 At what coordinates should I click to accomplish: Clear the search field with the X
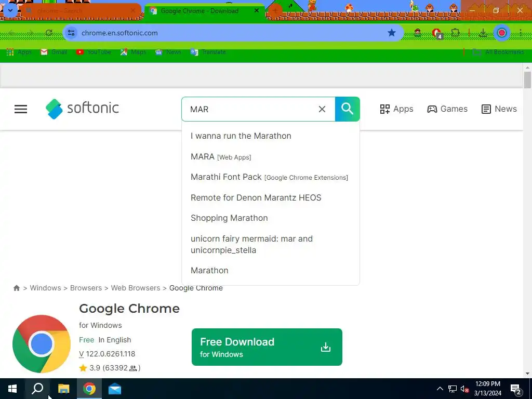[322, 109]
